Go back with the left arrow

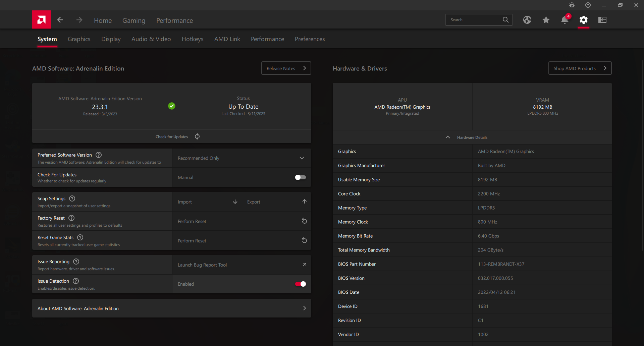[60, 20]
